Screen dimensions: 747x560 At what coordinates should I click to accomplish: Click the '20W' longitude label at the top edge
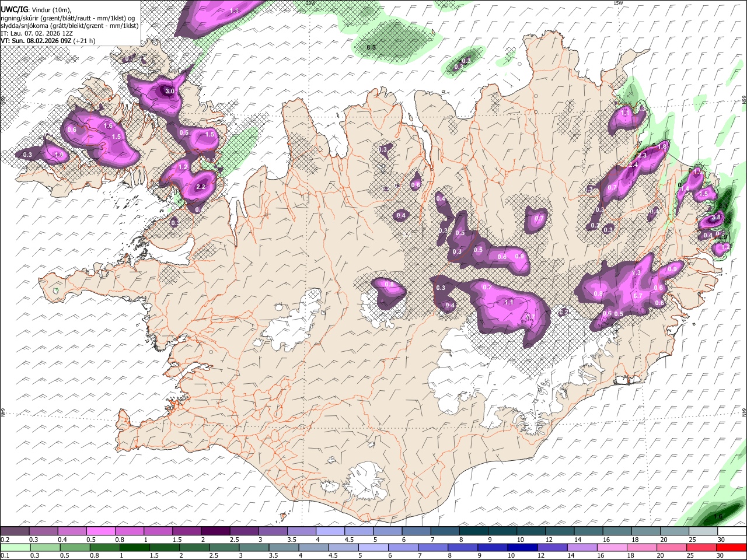pos(310,3)
